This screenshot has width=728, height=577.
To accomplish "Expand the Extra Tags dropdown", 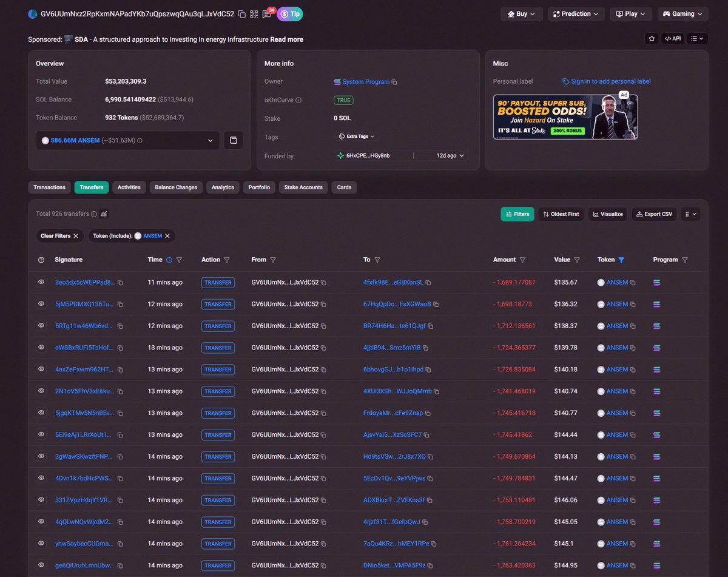I will (x=356, y=137).
